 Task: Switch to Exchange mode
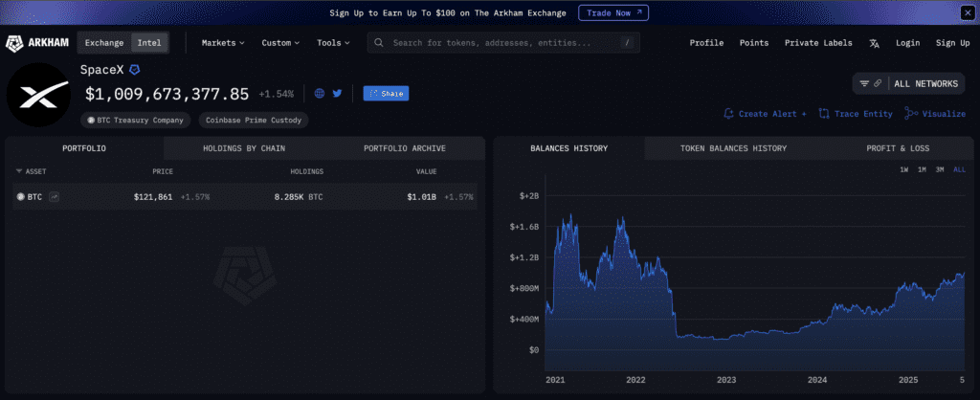tap(104, 43)
